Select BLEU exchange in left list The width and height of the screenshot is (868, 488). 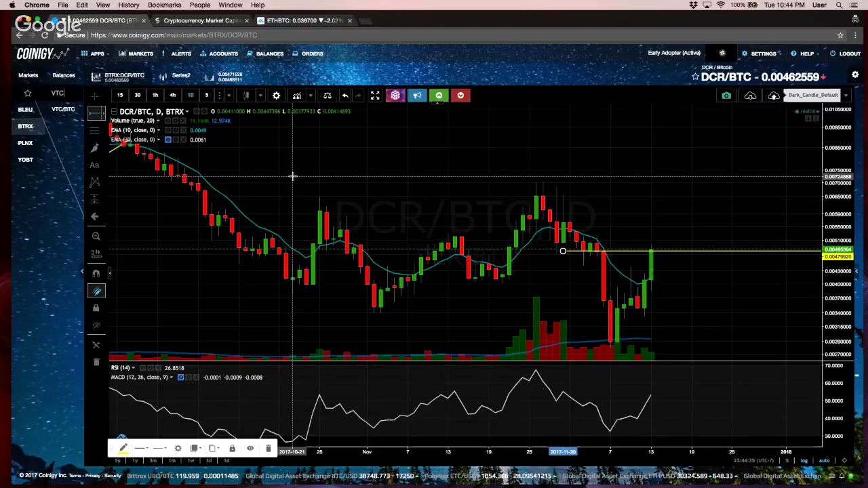point(25,109)
